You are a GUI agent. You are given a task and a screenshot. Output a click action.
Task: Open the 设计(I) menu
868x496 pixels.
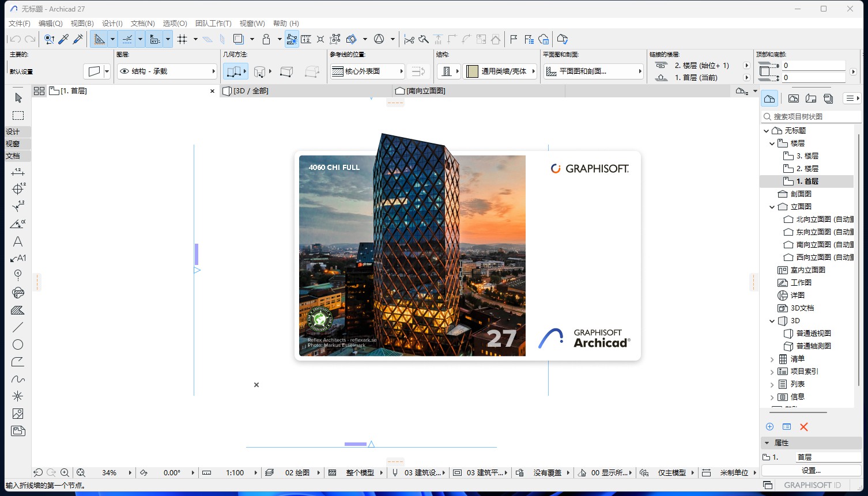point(112,24)
